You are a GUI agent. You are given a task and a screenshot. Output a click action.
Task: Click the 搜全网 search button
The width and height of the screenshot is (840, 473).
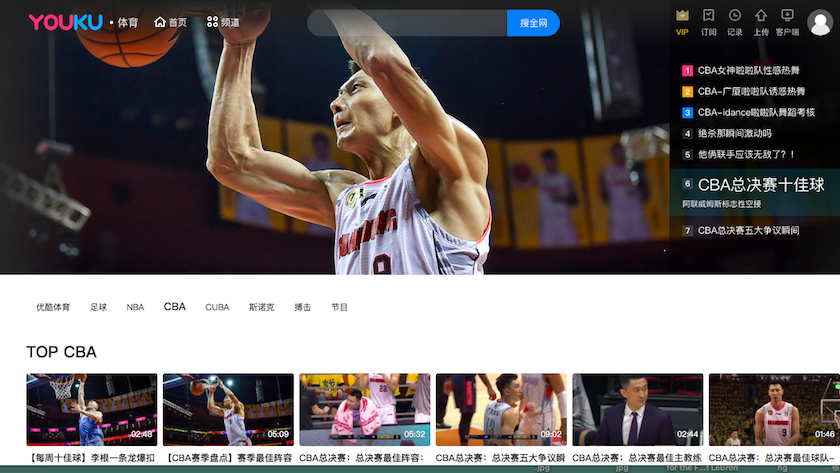[533, 22]
